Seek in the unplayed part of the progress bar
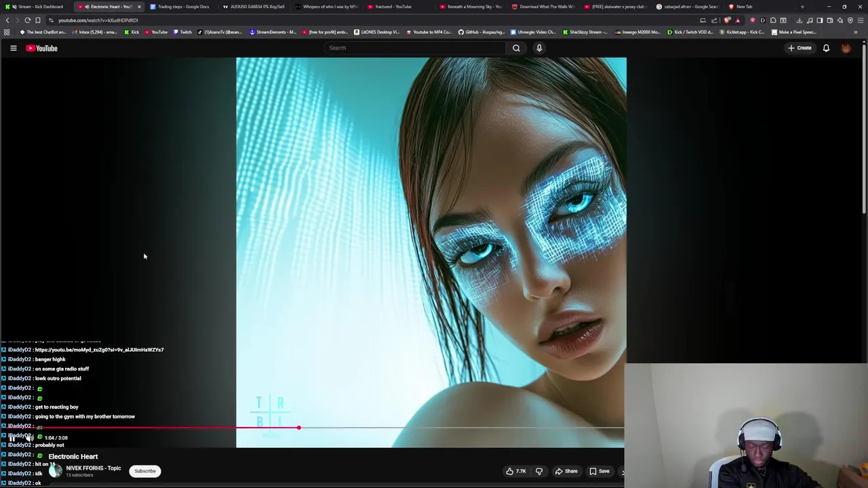 461,428
